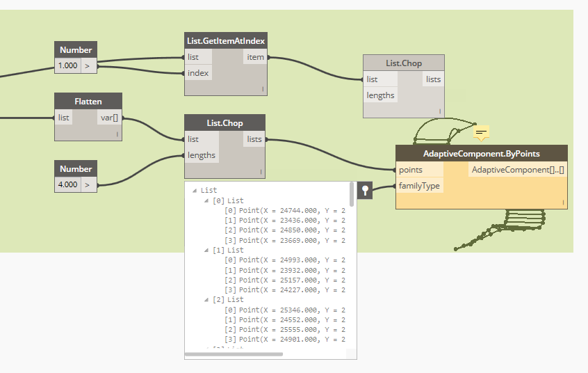Collapse the root List in preview bubble
Image resolution: width=588 pixels, height=373 pixels.
(x=194, y=190)
